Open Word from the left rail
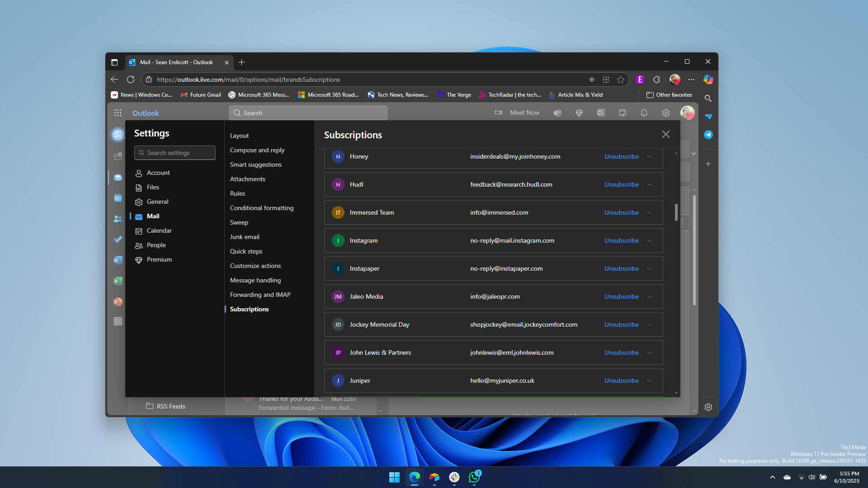The height and width of the screenshot is (488, 868). point(118,260)
